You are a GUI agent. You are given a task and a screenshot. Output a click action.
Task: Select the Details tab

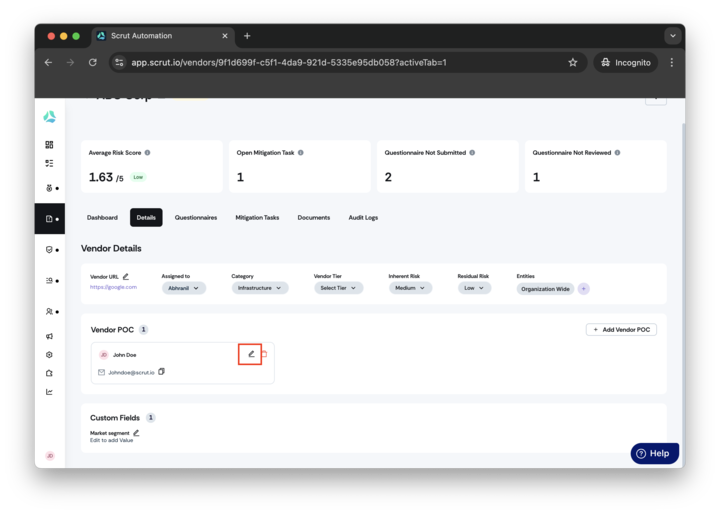click(x=146, y=217)
